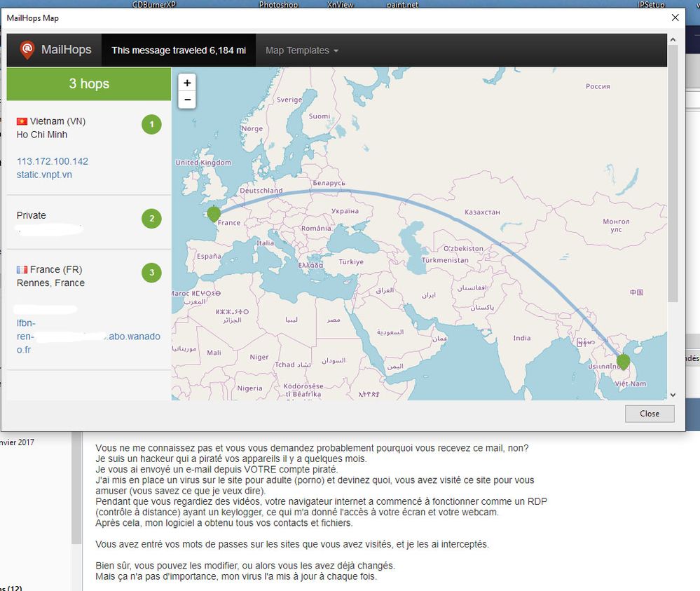Zoom out on the map
This screenshot has width=700, height=591.
[x=187, y=100]
